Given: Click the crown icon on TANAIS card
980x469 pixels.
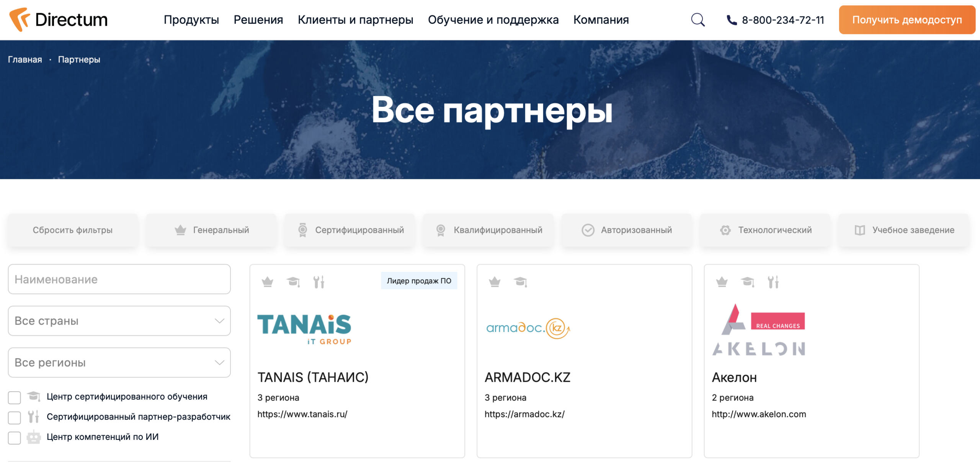Looking at the screenshot, I should [267, 282].
